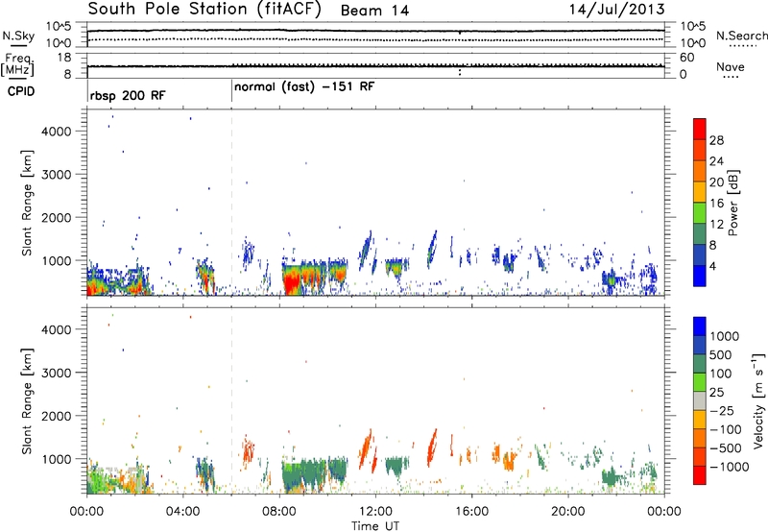This screenshot has height=532, width=768.
Task: Click the dashed CPID change line in power panel
Action: pos(231,203)
